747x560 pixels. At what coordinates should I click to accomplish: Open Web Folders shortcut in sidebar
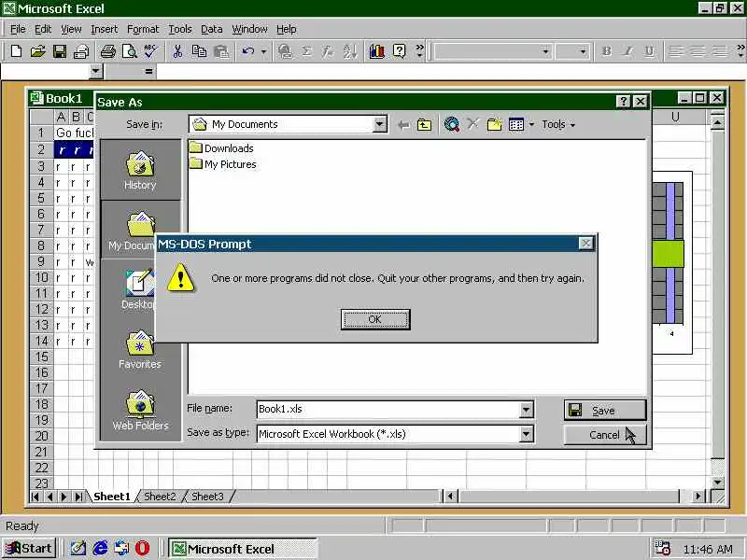tap(140, 410)
